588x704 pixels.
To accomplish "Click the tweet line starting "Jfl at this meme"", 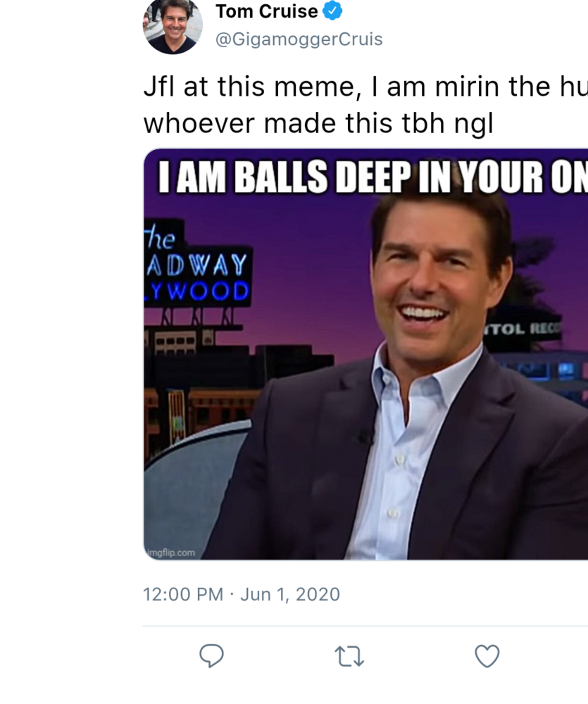I will click(x=365, y=87).
